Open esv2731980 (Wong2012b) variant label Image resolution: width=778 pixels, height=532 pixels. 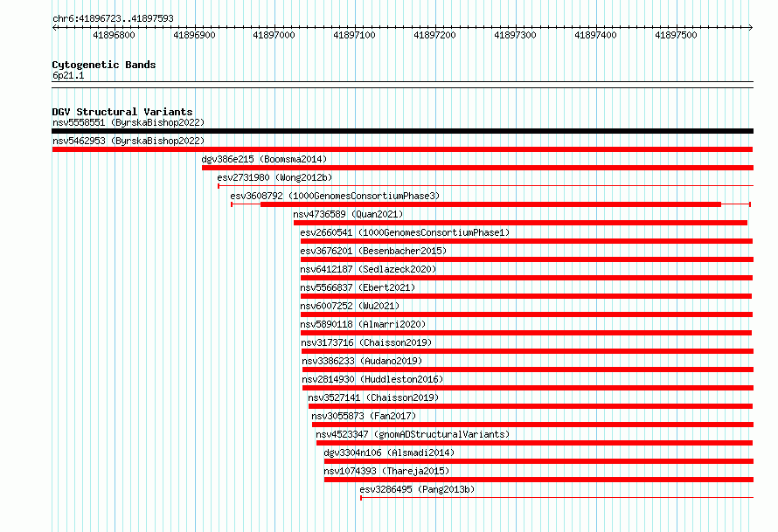(x=274, y=177)
